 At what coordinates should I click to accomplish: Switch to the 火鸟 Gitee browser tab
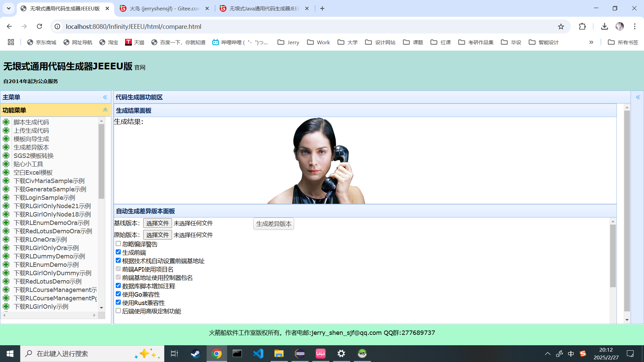point(163,8)
